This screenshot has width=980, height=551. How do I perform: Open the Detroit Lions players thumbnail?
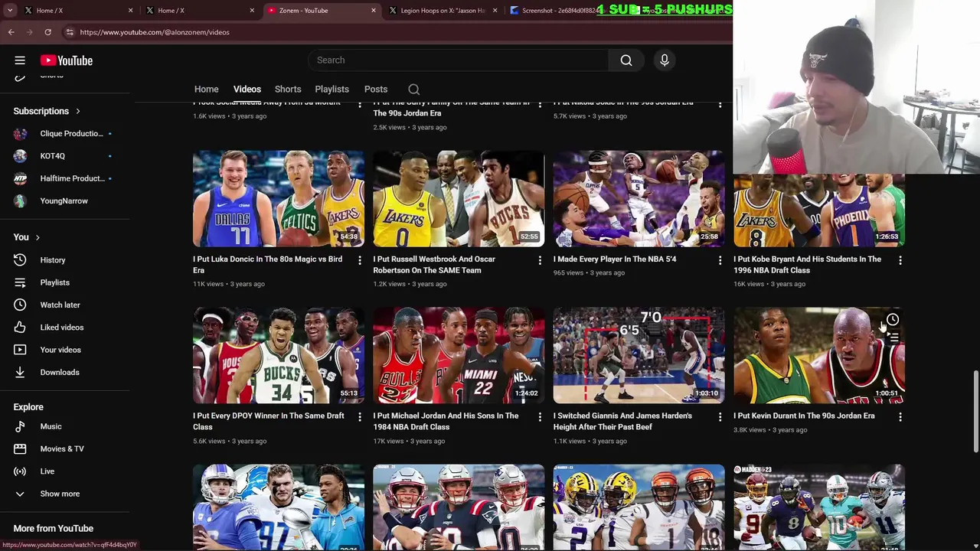coord(279,507)
